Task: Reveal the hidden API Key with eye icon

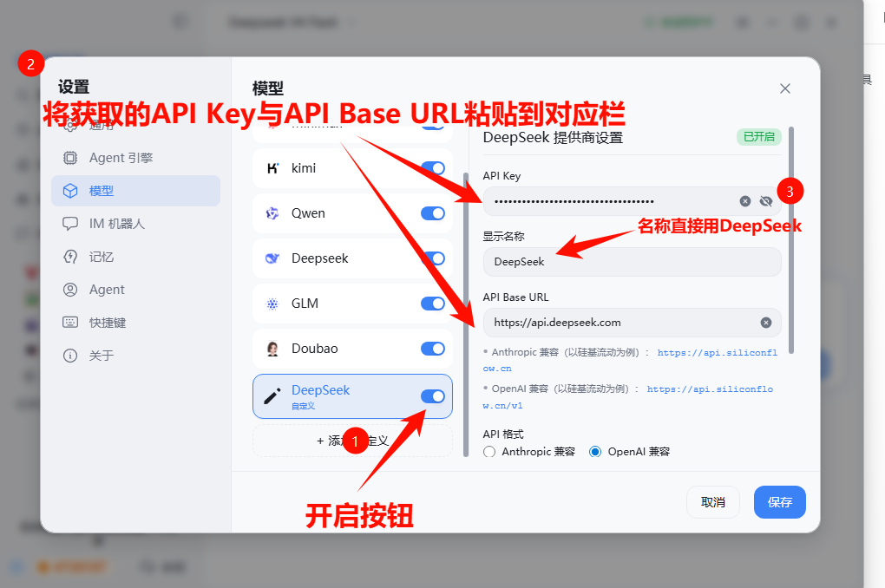Action: pyautogui.click(x=766, y=201)
